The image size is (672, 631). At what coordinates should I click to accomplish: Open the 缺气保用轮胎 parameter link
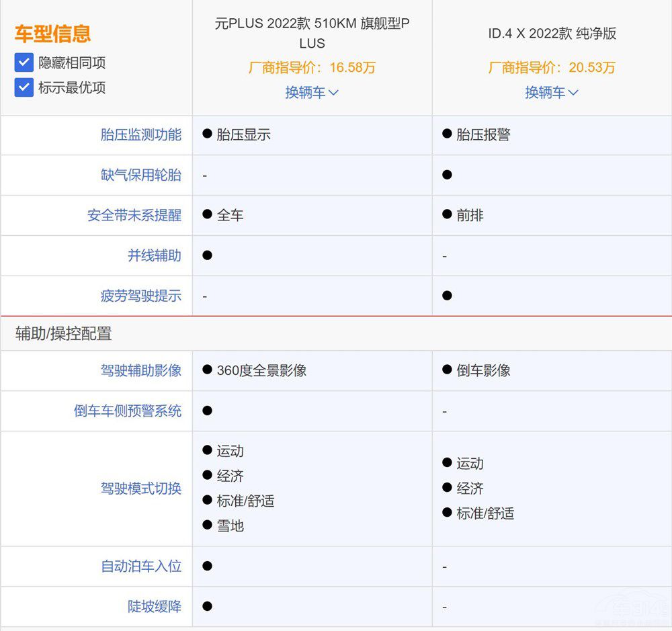pyautogui.click(x=140, y=175)
